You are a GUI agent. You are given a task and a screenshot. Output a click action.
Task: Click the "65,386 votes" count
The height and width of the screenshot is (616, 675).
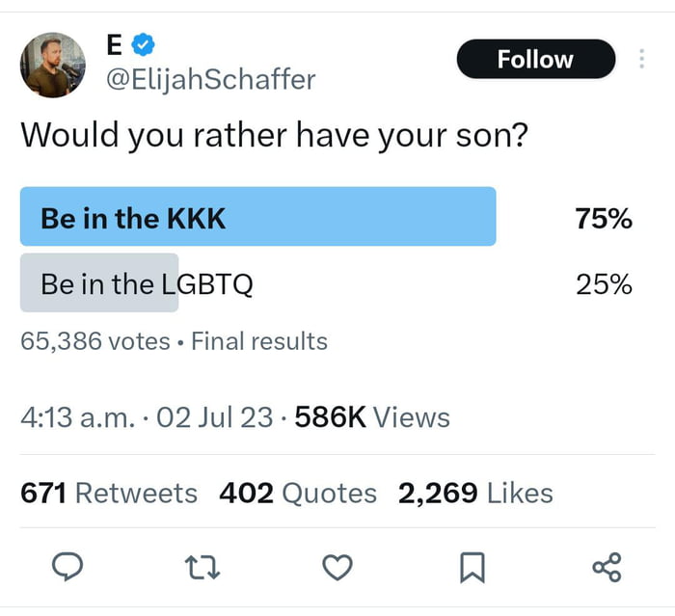click(x=94, y=341)
